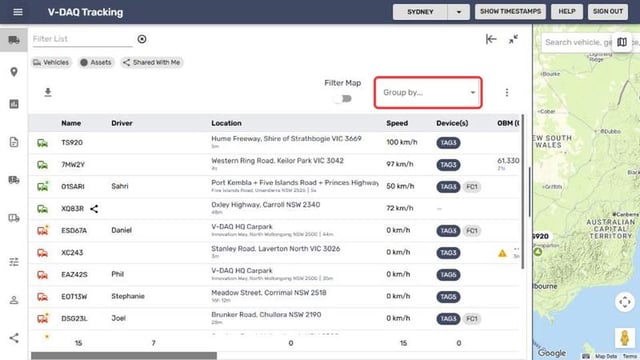Image resolution: width=640 pixels, height=360 pixels.
Task: Collapse the list panel to the left
Action: (491, 39)
